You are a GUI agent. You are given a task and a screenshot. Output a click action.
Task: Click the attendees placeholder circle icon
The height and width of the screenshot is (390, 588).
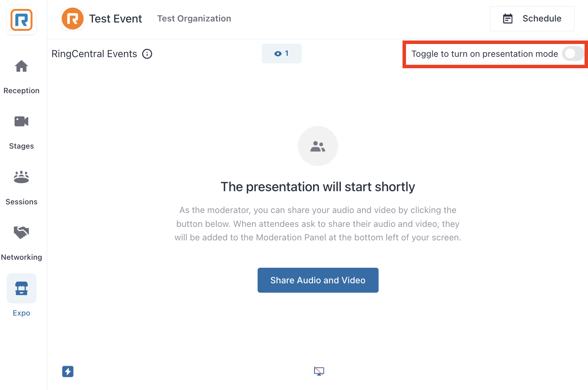(318, 146)
